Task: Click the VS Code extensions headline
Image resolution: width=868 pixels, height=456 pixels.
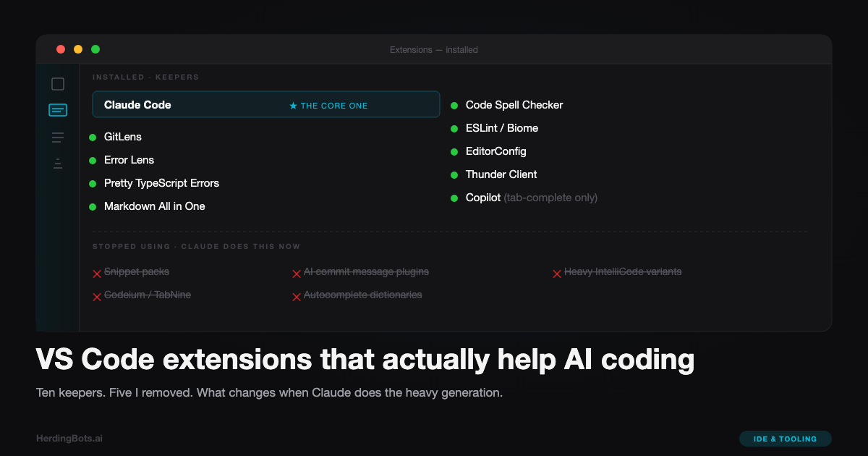Action: (x=365, y=360)
